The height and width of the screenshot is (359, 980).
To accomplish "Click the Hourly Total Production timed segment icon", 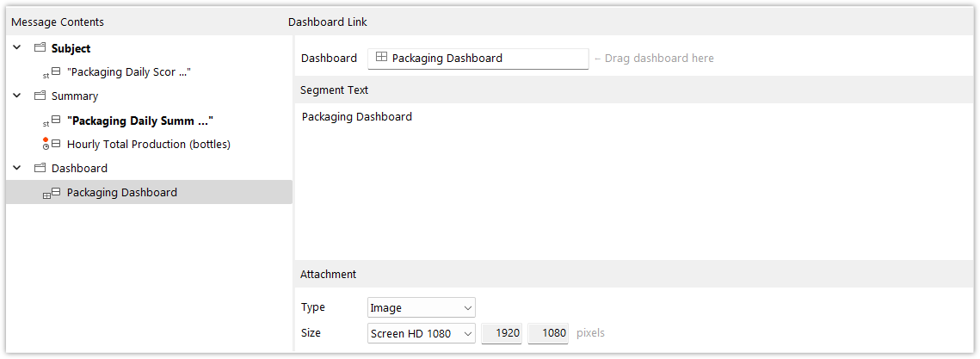I will coord(52,144).
